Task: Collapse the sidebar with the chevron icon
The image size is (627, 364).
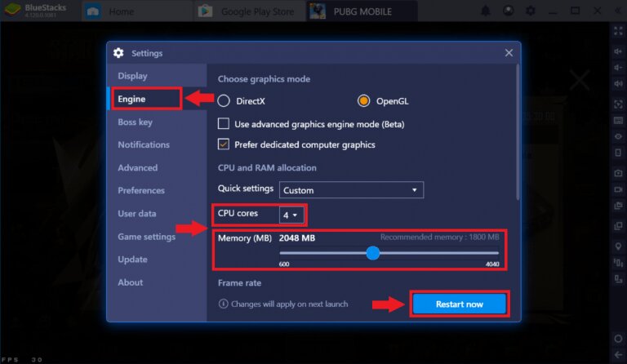Action: (619, 11)
